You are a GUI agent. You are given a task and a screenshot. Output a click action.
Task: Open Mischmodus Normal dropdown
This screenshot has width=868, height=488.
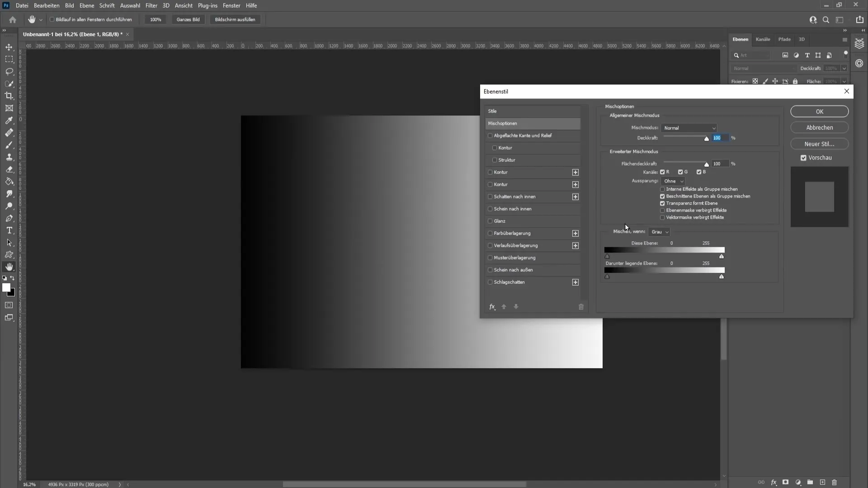click(x=689, y=128)
